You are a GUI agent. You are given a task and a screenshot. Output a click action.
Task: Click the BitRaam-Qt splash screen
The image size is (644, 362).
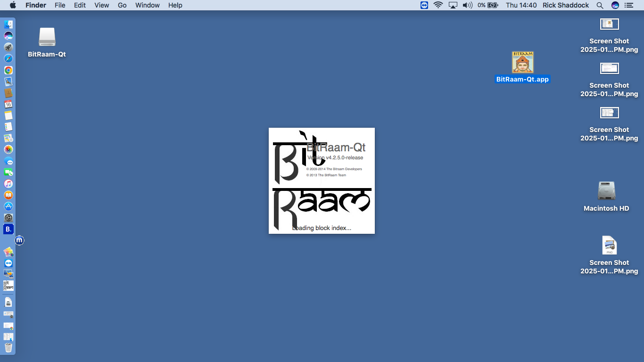click(322, 181)
